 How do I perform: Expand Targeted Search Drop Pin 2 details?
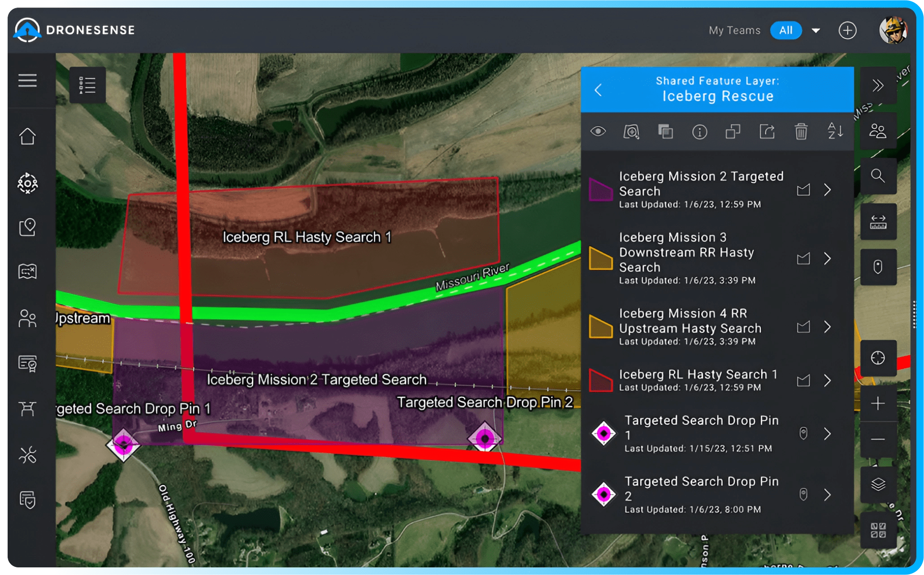tap(828, 495)
